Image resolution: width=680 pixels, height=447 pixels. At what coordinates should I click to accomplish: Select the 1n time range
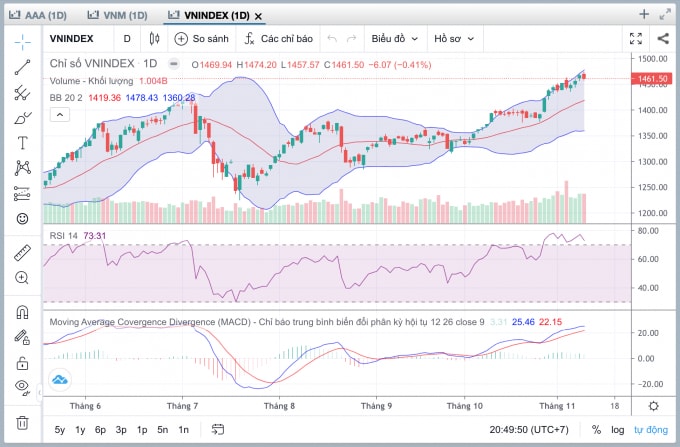coord(183,430)
